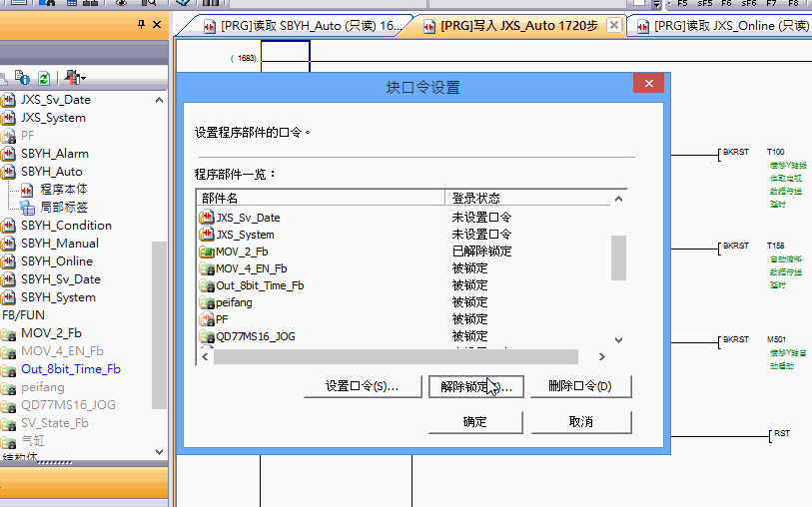Select the locked QD77MS16_JOG icon in list
This screenshot has width=812, height=507.
coord(207,336)
